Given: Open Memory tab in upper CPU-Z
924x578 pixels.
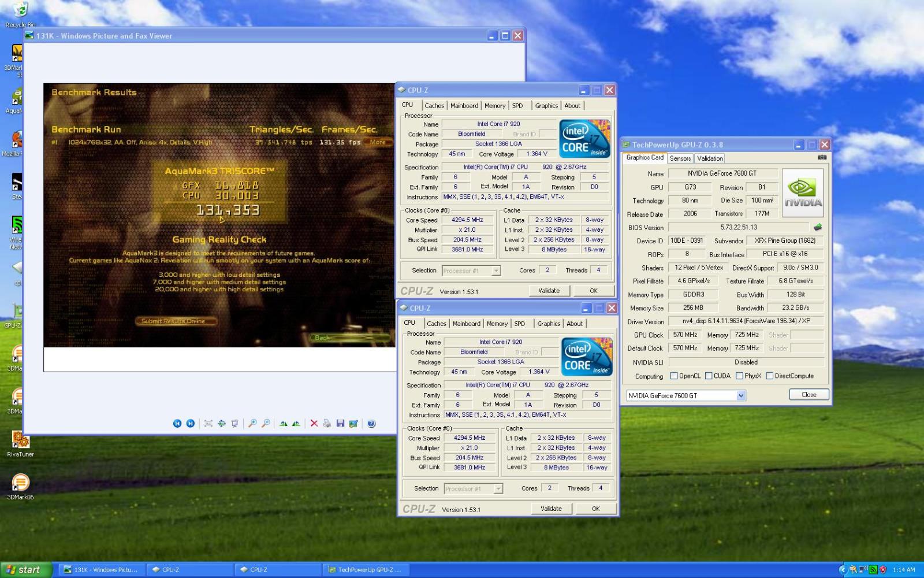Looking at the screenshot, I should click(x=495, y=106).
